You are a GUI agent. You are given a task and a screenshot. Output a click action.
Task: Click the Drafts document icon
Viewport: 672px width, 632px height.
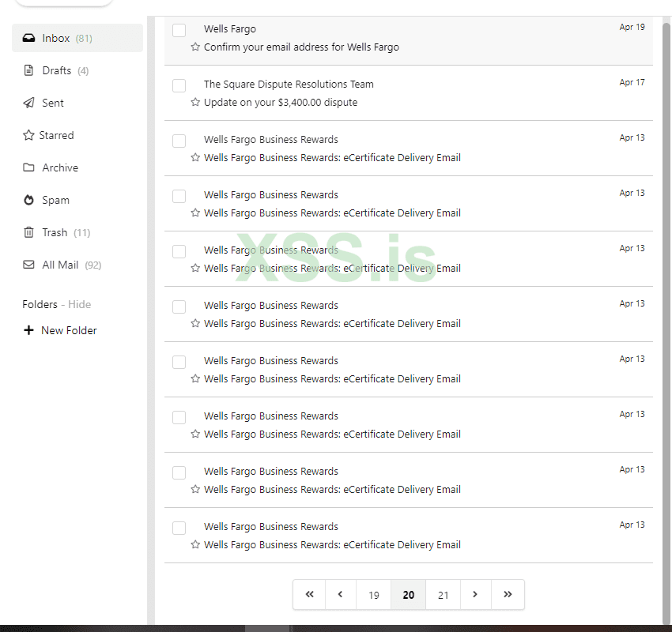click(x=28, y=70)
